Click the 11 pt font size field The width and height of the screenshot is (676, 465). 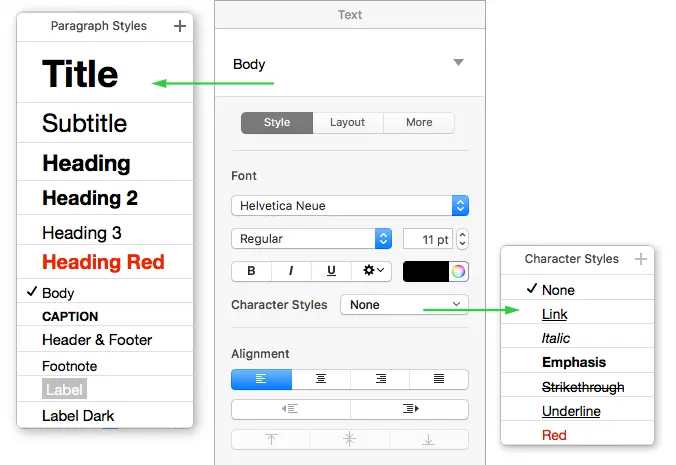tap(427, 239)
